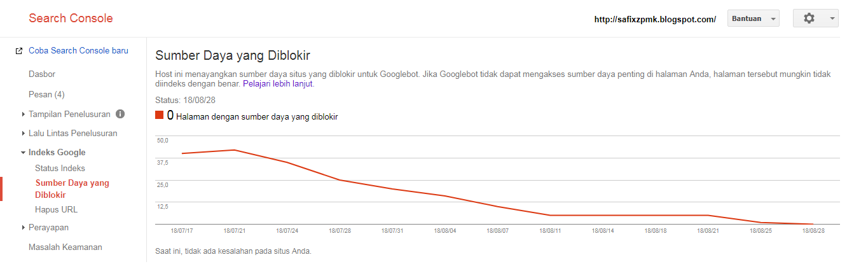Click the 12,5 axis value
This screenshot has width=868, height=264.
pos(162,207)
